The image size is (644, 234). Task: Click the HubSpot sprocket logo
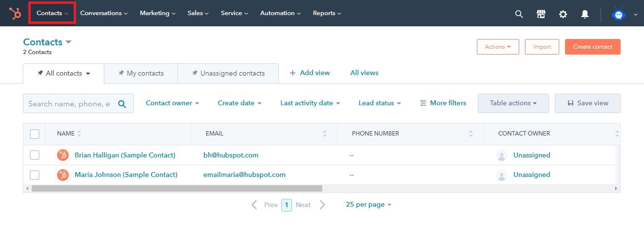(15, 14)
